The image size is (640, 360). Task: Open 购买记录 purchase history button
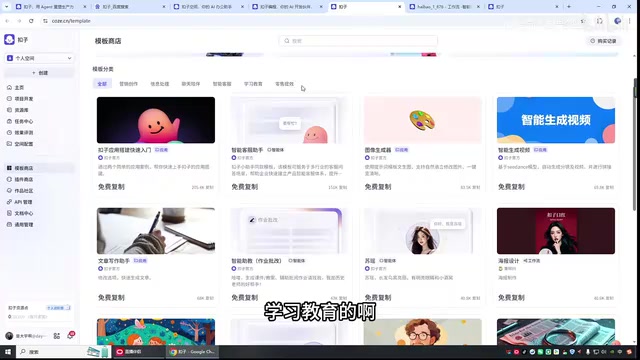pos(603,41)
